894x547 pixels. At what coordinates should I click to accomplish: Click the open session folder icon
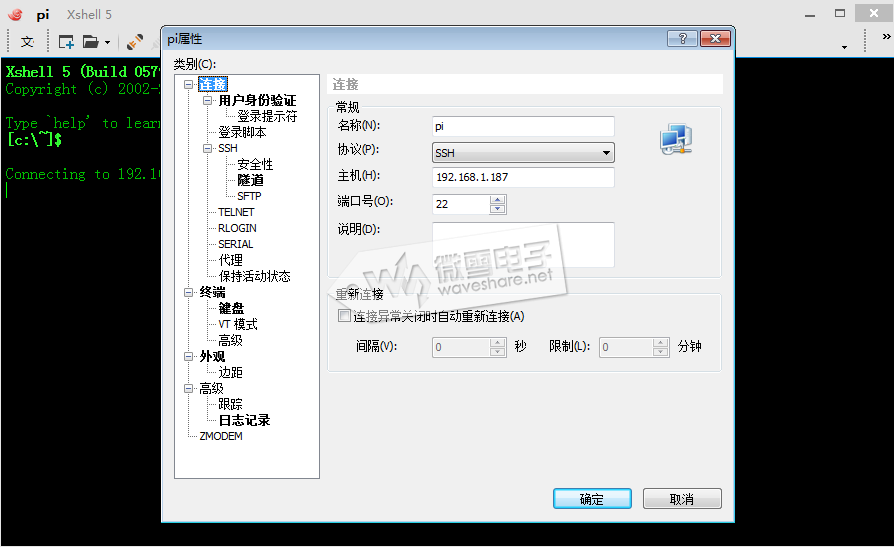[90, 42]
